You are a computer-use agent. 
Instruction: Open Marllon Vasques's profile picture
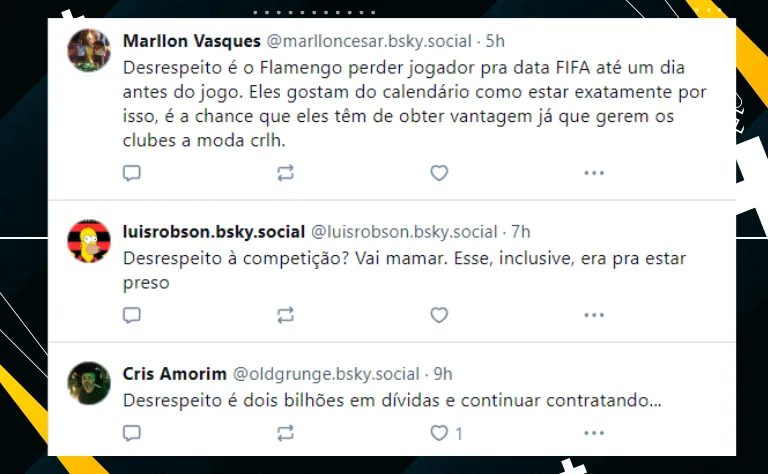89,50
